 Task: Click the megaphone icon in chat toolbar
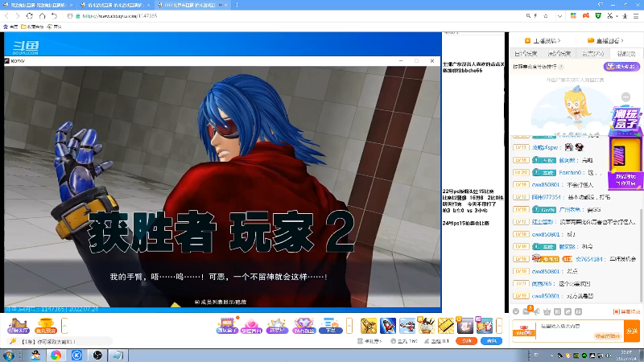pos(537,311)
